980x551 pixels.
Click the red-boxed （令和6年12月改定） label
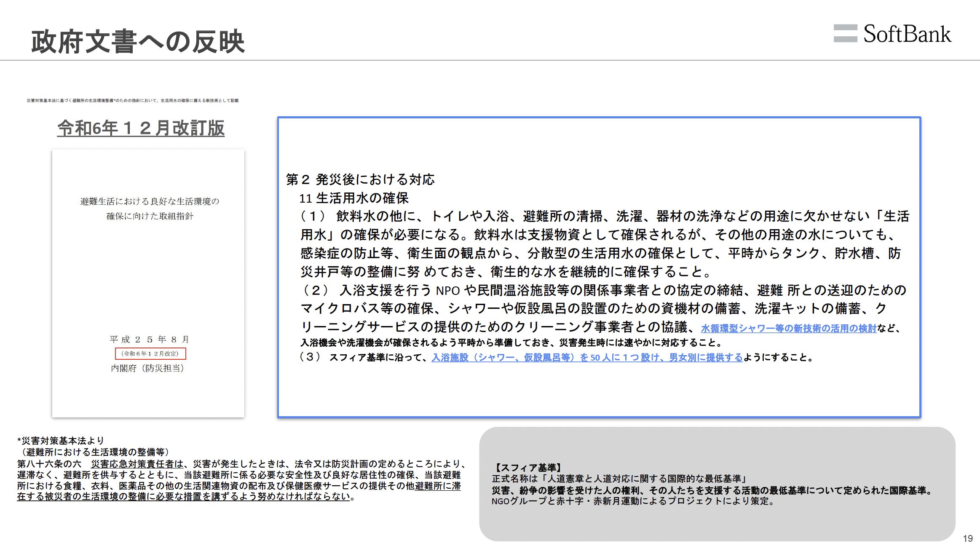pyautogui.click(x=150, y=353)
